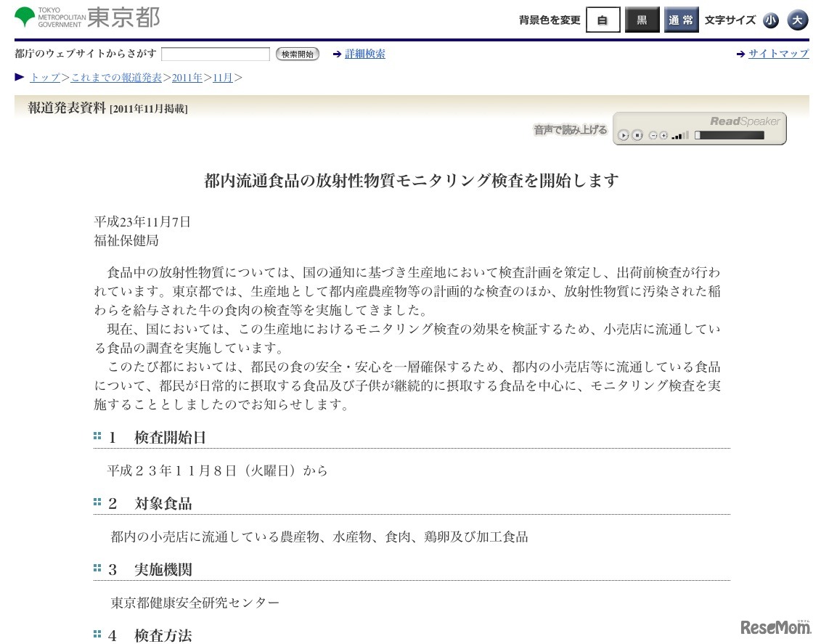Set background color to white (白)
This screenshot has width=821, height=644.
pyautogui.click(x=603, y=20)
